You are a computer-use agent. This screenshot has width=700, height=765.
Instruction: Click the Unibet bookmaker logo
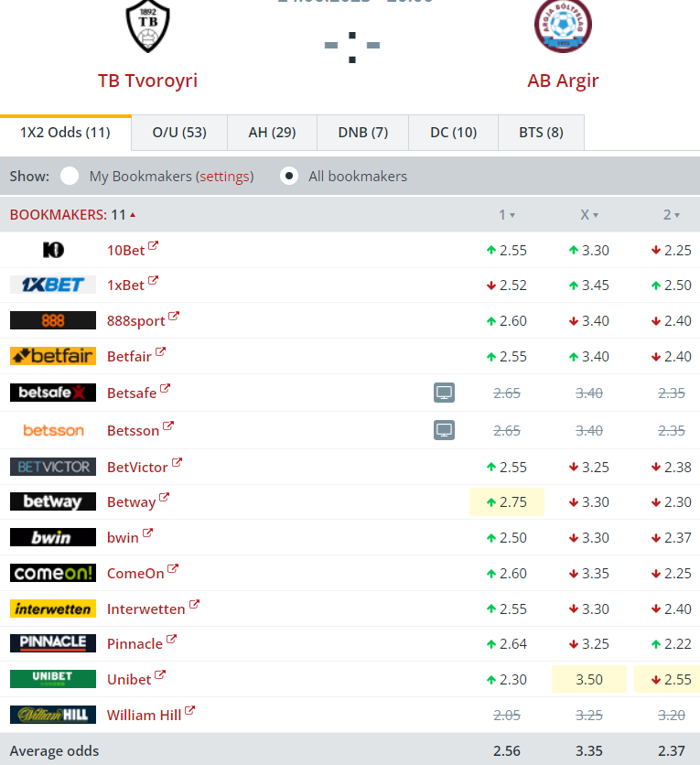pyautogui.click(x=53, y=679)
